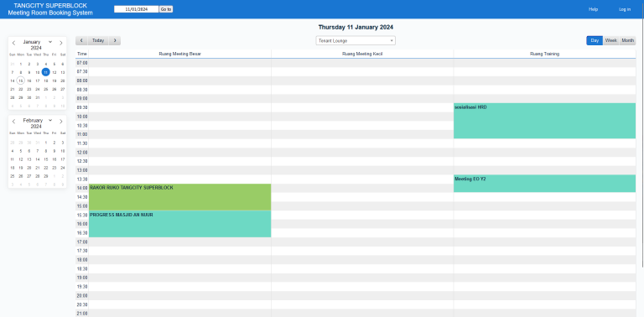Switch to Day view
This screenshot has width=644, height=317.
pyautogui.click(x=595, y=40)
